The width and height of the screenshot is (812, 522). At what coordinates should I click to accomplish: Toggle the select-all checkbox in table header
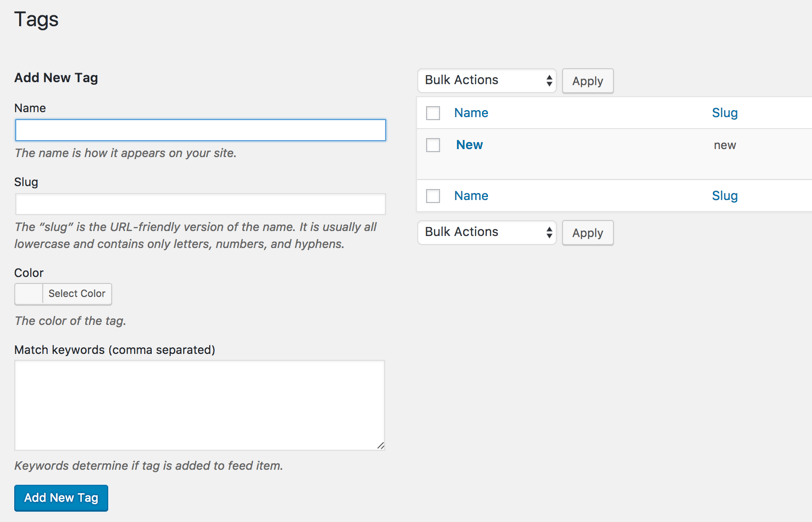coord(433,114)
